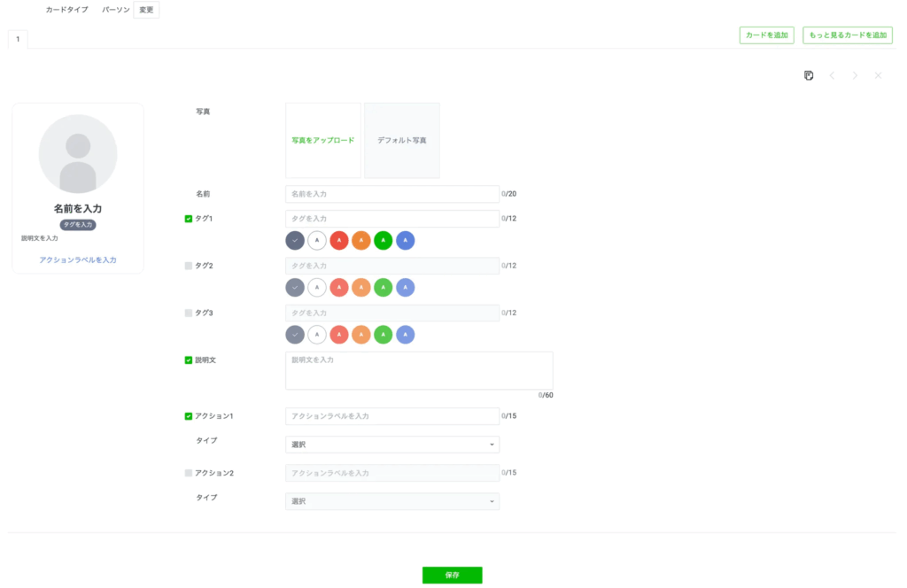Pick the red color for タグ1

coord(338,240)
